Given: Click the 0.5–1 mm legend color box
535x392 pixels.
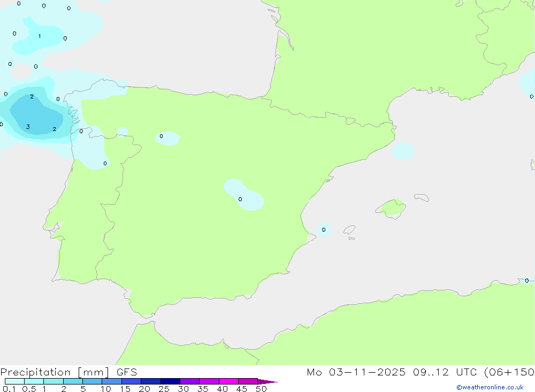Looking at the screenshot, I should 34,381.
